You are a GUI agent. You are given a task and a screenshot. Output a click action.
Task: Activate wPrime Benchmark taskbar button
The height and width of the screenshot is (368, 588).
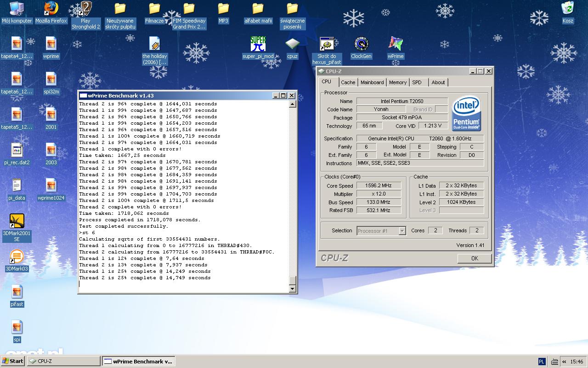[138, 361]
